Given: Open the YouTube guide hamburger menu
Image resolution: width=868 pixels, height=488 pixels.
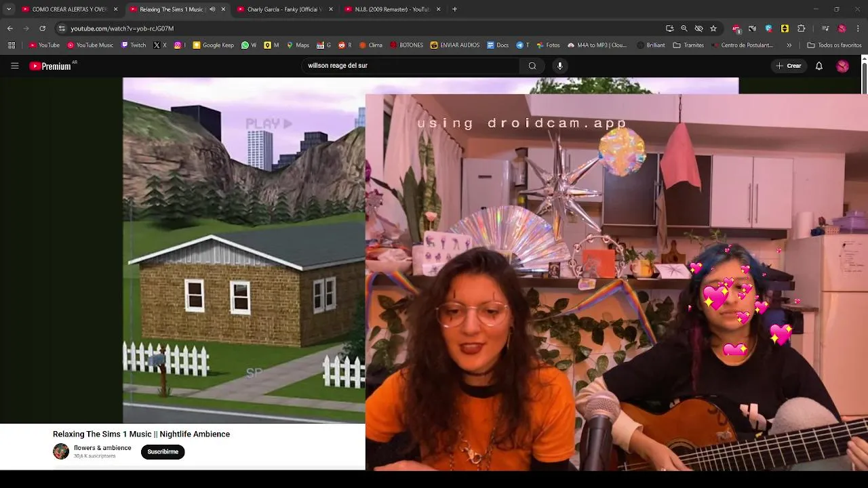Looking at the screenshot, I should (x=14, y=66).
